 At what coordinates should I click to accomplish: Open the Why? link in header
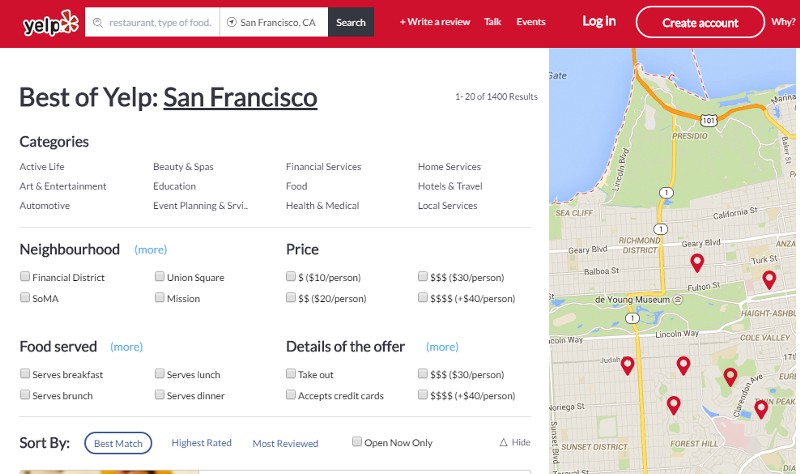click(783, 22)
